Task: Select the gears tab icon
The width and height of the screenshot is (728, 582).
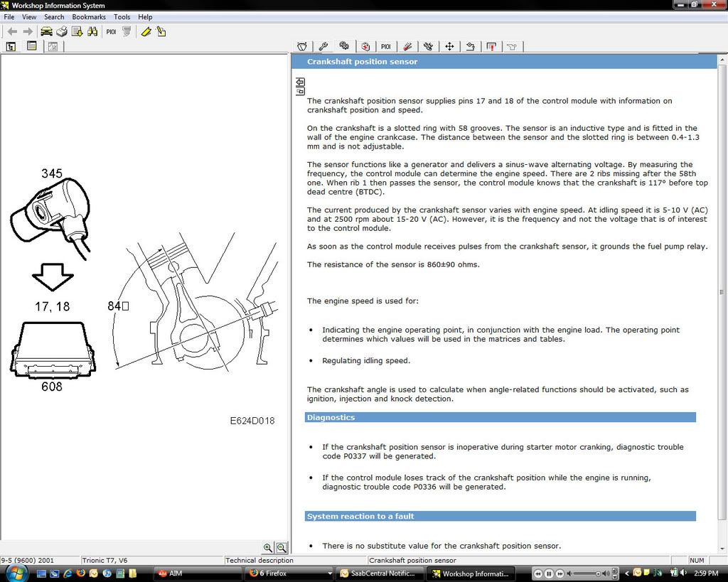Action: [x=344, y=46]
